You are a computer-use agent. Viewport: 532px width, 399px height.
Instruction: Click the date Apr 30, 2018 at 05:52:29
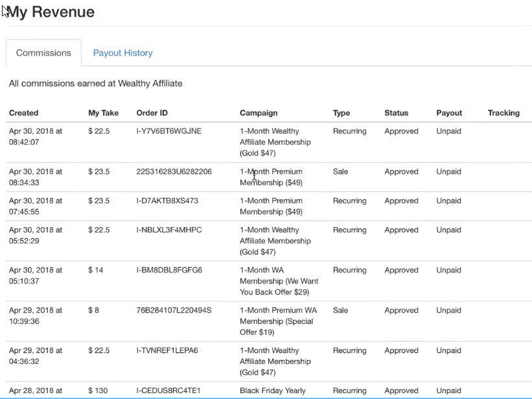36,236
